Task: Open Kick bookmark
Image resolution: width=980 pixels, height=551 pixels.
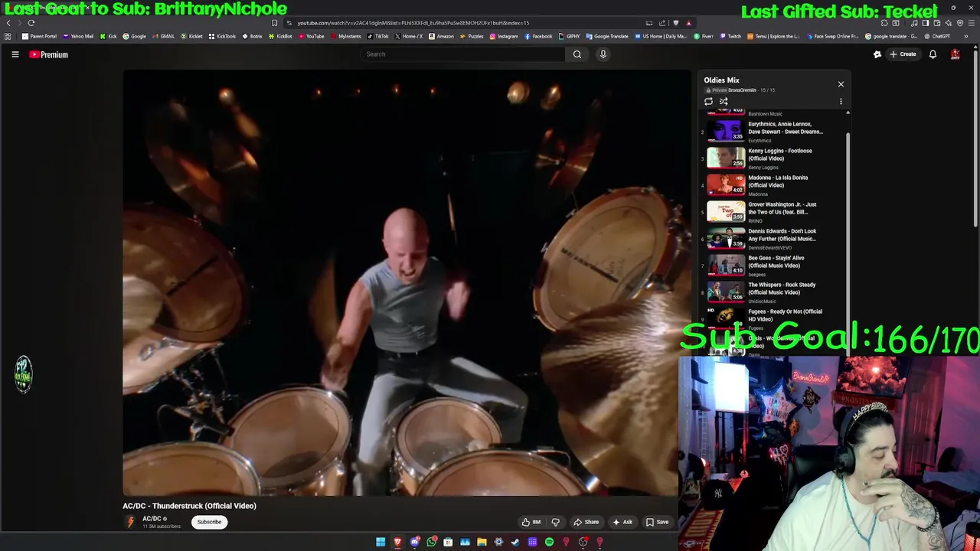Action: (x=109, y=36)
